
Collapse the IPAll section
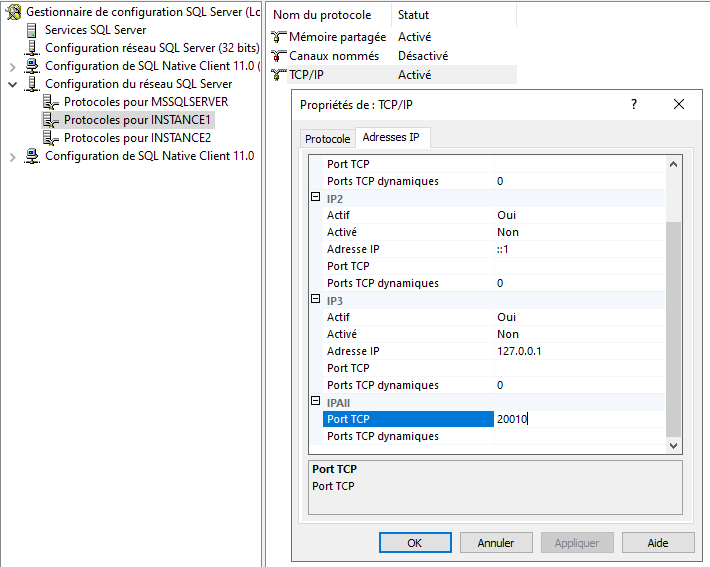316,403
